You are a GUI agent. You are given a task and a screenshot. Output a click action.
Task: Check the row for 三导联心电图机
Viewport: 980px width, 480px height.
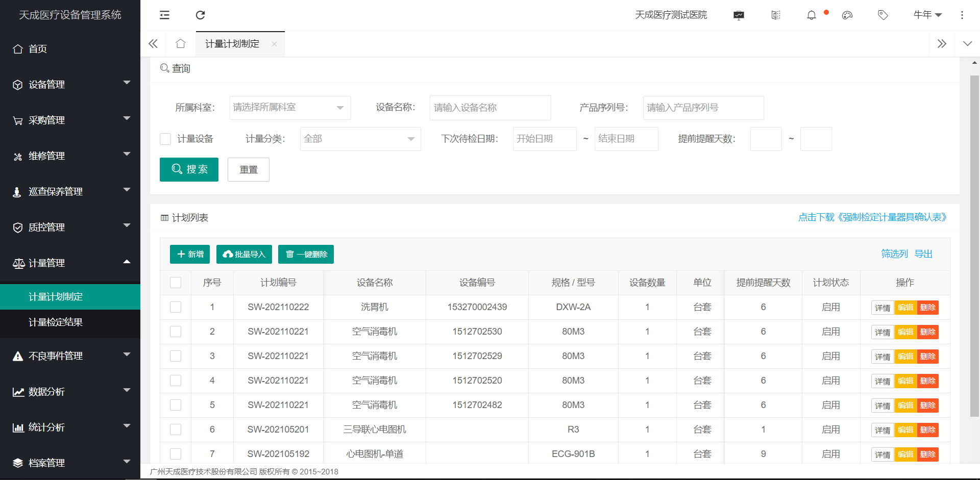click(x=176, y=430)
